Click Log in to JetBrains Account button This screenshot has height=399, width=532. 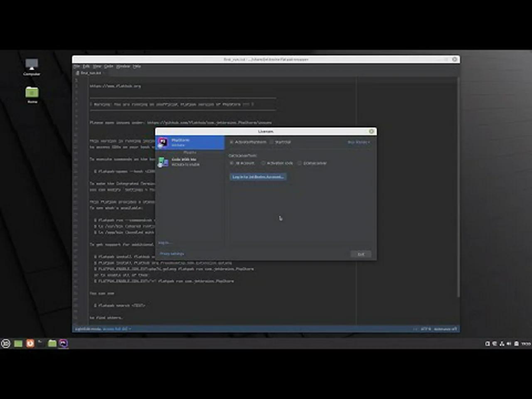point(258,177)
